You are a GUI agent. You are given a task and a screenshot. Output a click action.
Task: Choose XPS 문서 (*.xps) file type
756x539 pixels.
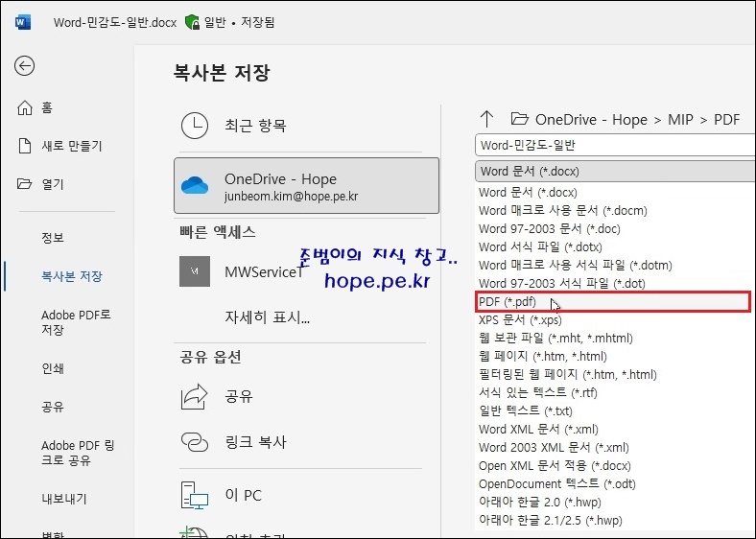(520, 320)
